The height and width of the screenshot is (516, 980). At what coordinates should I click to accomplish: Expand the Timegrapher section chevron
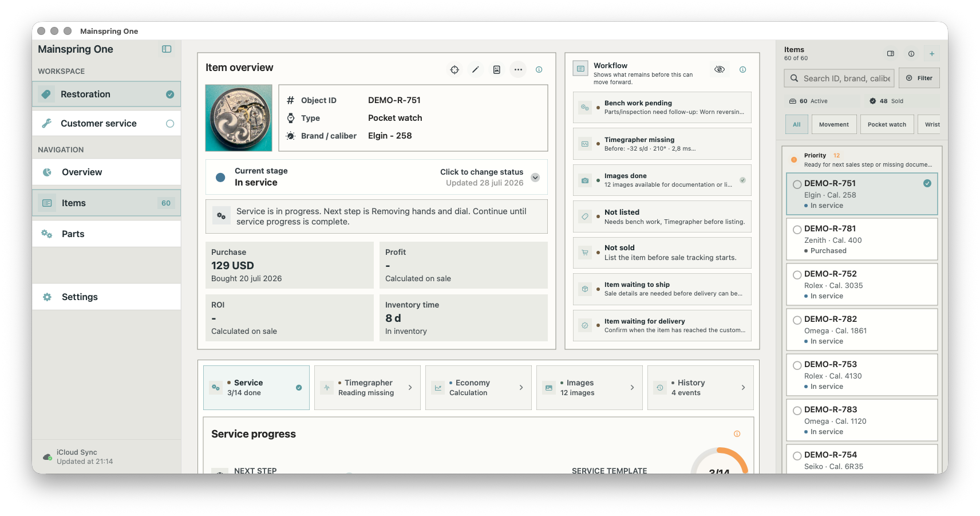pyautogui.click(x=410, y=388)
